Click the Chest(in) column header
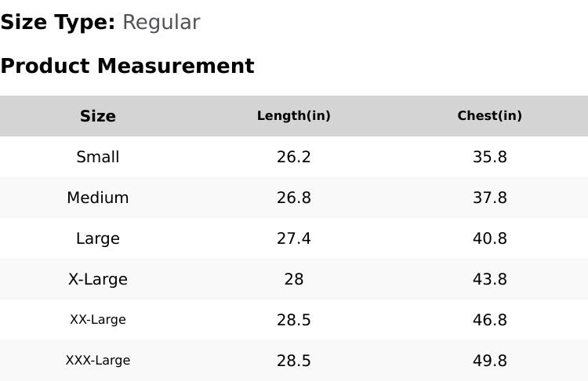The width and height of the screenshot is (588, 381). [x=490, y=116]
